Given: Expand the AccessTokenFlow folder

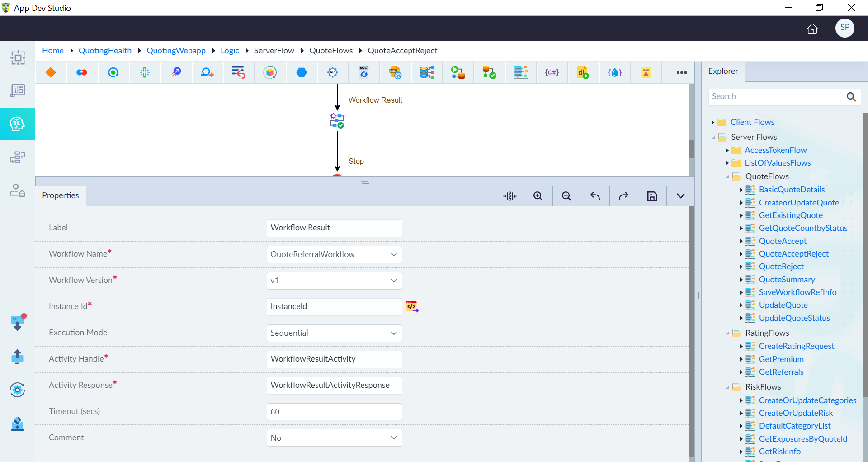Looking at the screenshot, I should (727, 150).
